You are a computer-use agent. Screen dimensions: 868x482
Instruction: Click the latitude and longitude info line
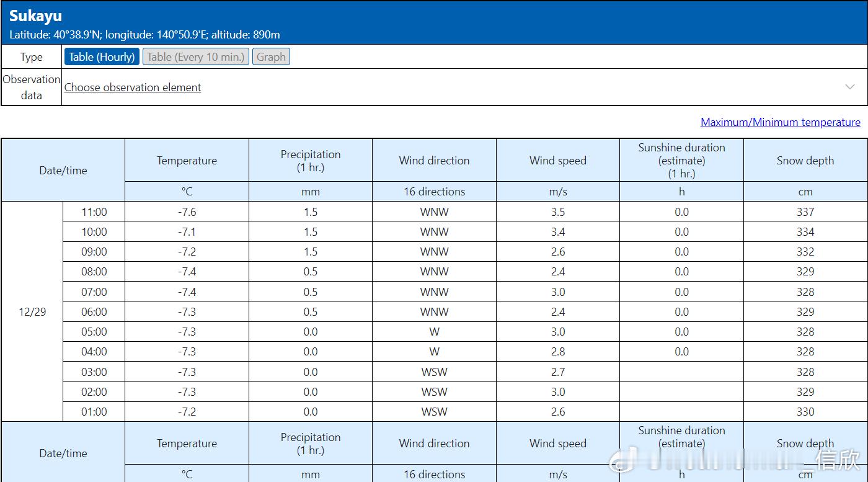144,35
